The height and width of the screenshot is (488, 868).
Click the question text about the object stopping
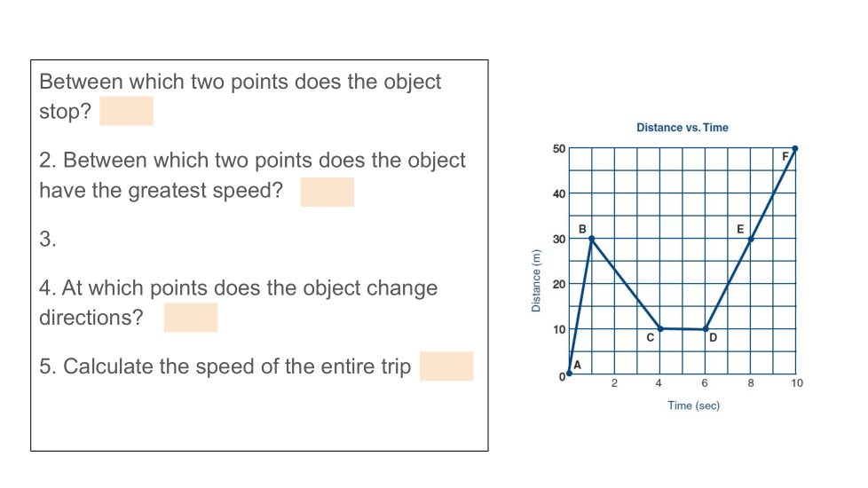(240, 83)
